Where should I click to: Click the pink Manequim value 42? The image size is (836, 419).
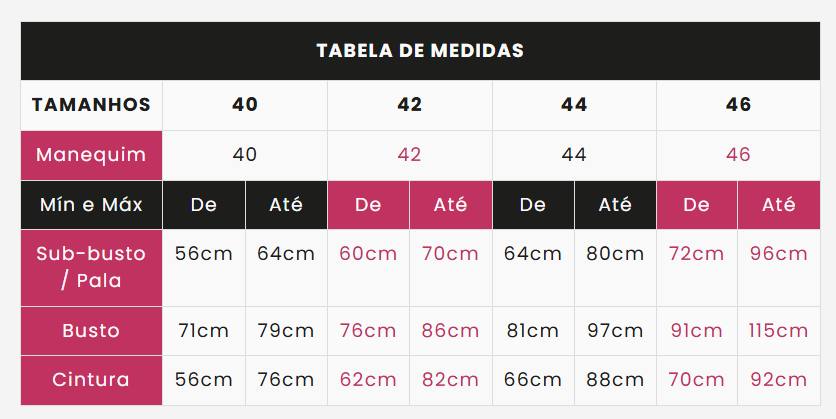[409, 155]
